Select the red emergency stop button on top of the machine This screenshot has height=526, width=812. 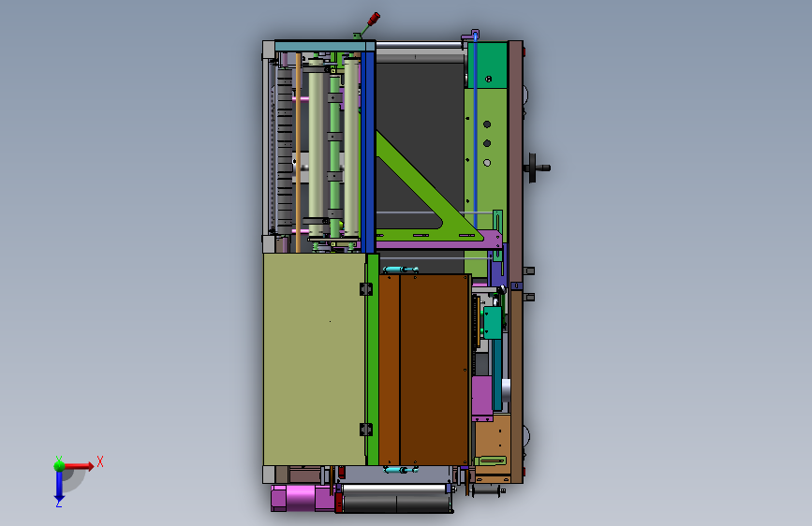coord(374,18)
